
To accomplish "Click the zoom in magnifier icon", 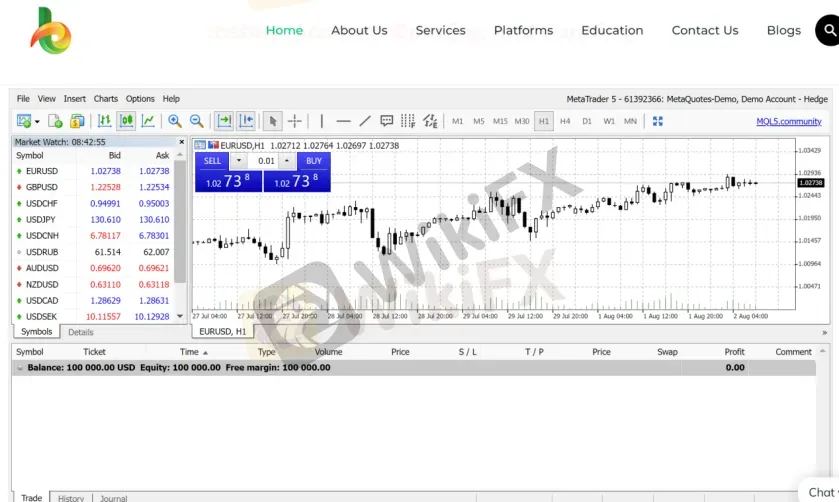I will (x=174, y=121).
